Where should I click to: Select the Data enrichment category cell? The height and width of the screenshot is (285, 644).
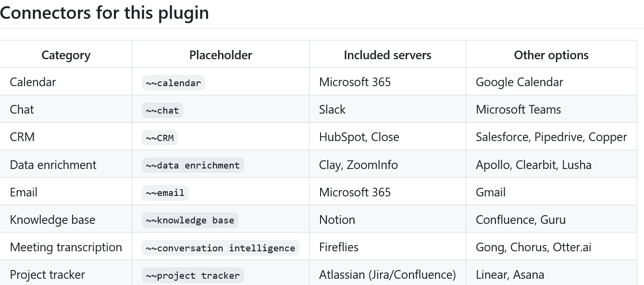[66, 165]
